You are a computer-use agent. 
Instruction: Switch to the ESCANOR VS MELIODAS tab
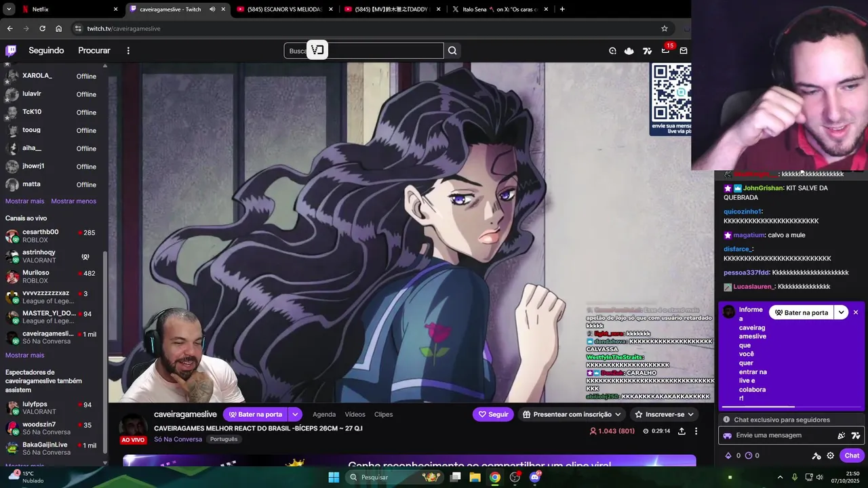click(285, 9)
